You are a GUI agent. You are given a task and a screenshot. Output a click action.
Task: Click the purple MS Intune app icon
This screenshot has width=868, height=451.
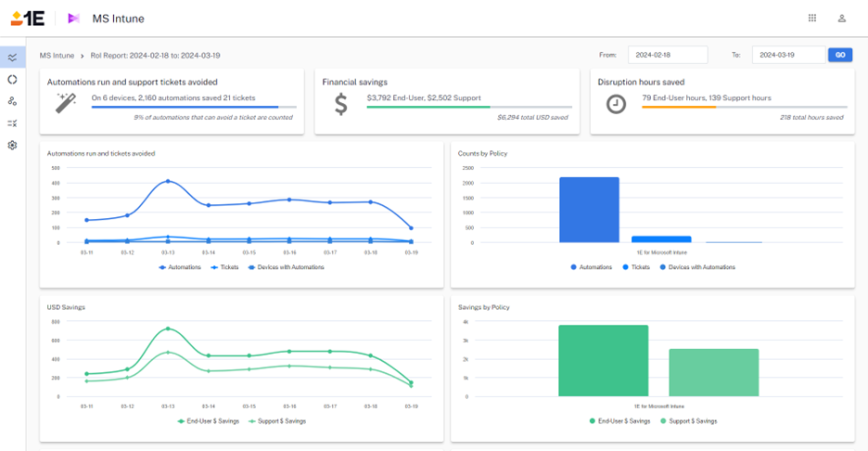[73, 19]
